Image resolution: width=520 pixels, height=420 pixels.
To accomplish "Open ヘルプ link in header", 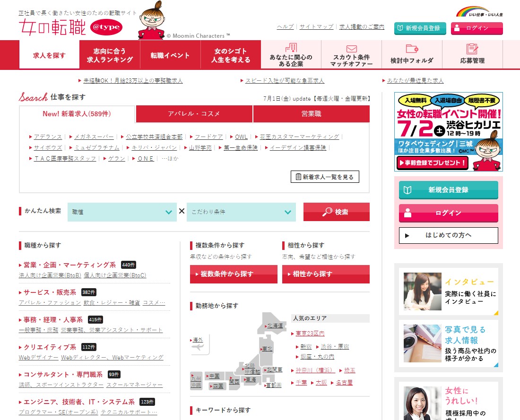I will click(x=285, y=27).
